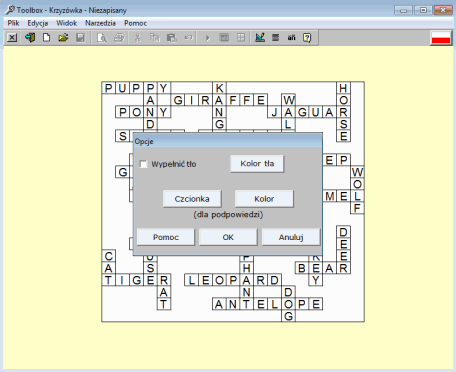Click the paste clipboard icon
Image resolution: width=456 pixels, height=372 pixels.
(172, 38)
